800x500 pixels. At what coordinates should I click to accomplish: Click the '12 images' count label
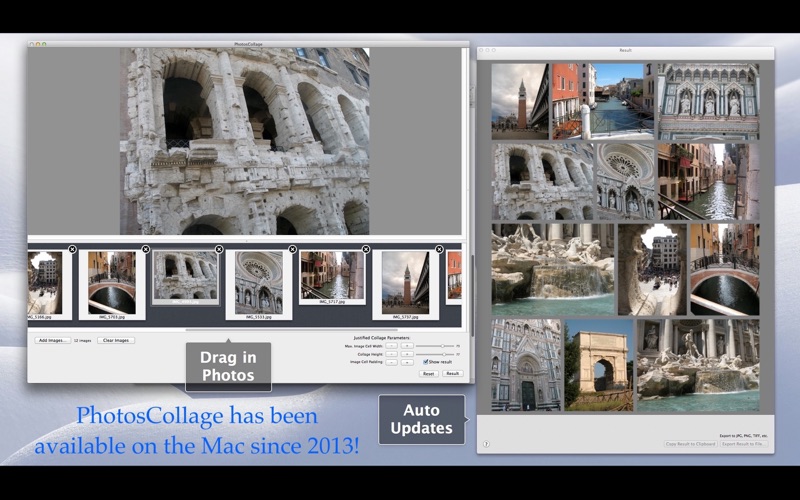(x=83, y=340)
